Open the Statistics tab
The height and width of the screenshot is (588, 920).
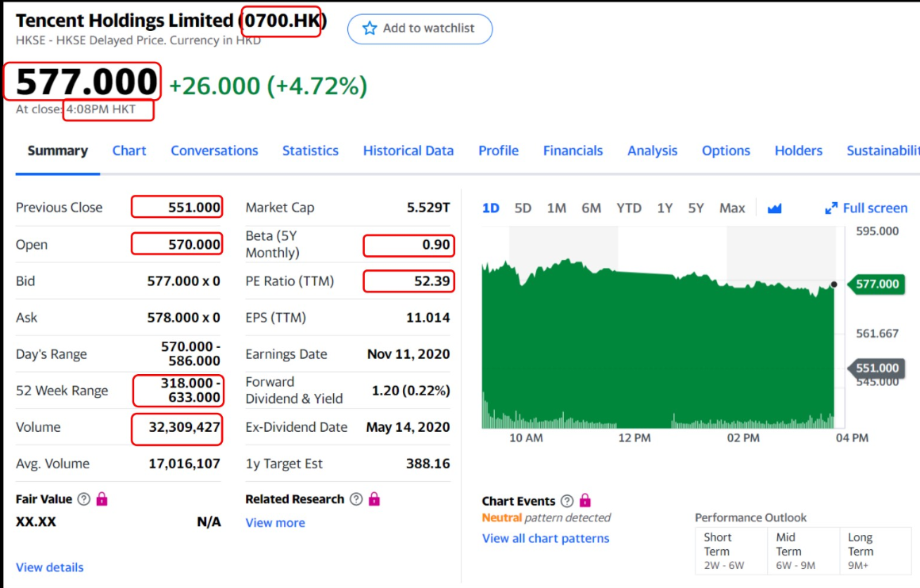(310, 151)
